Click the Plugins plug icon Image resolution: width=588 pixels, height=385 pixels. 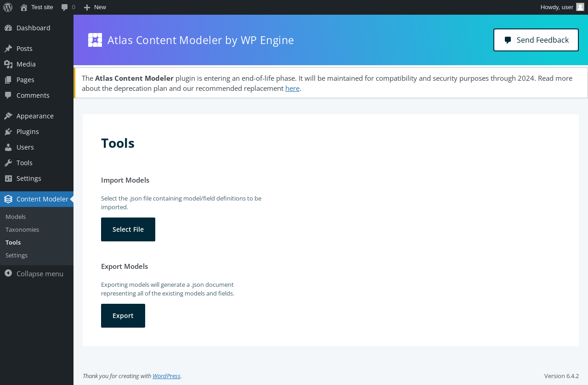pos(8,132)
